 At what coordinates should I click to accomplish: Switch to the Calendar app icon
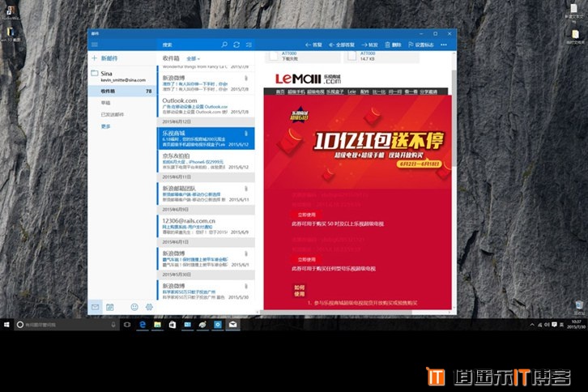(110, 307)
